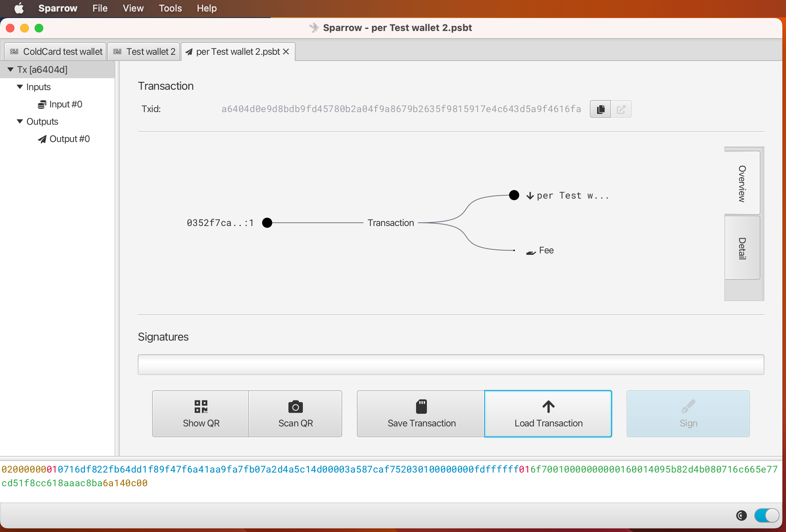Viewport: 786px width, 532px height.
Task: Collapse the Tx [a6404d] tree node
Action: (10, 70)
